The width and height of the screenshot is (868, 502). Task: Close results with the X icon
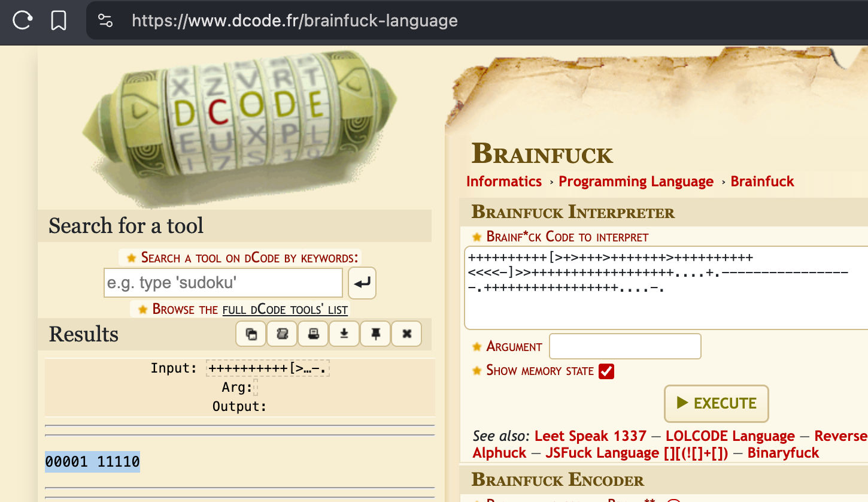[406, 334]
